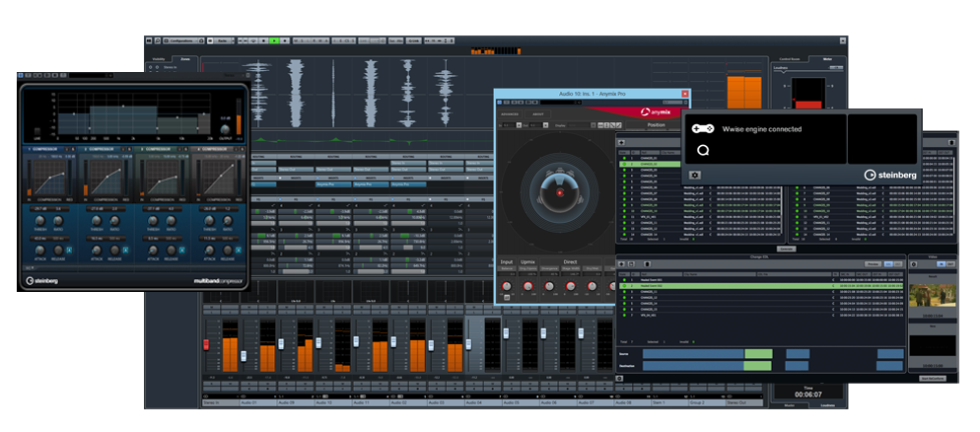Switch to the Zones tab
This screenshot has height=432, width=980.
coord(185,59)
